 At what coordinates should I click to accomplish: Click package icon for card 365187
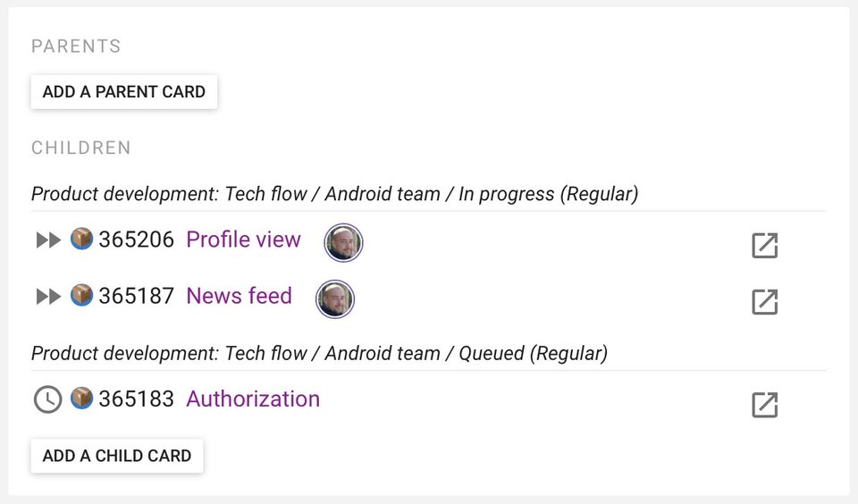point(82,296)
